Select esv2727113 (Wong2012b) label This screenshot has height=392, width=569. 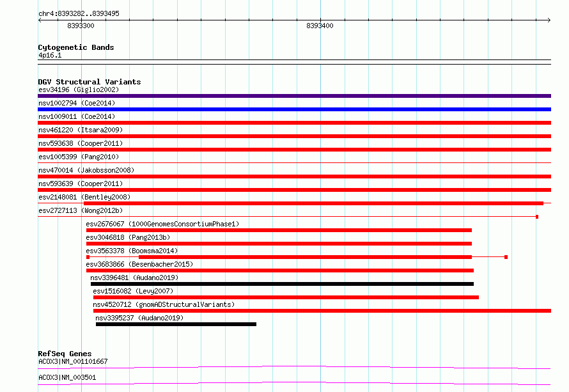[x=81, y=210]
